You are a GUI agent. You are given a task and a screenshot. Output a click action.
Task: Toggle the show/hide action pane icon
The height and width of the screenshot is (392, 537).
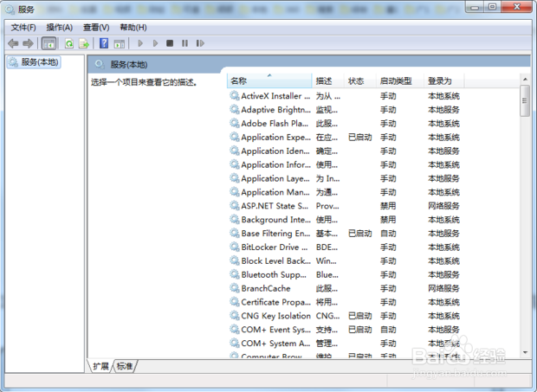pos(120,43)
